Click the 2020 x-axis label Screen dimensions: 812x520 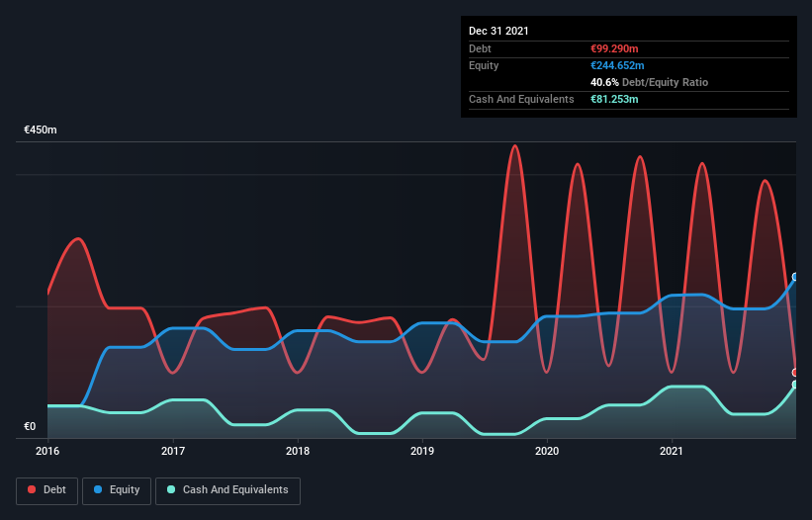547,451
